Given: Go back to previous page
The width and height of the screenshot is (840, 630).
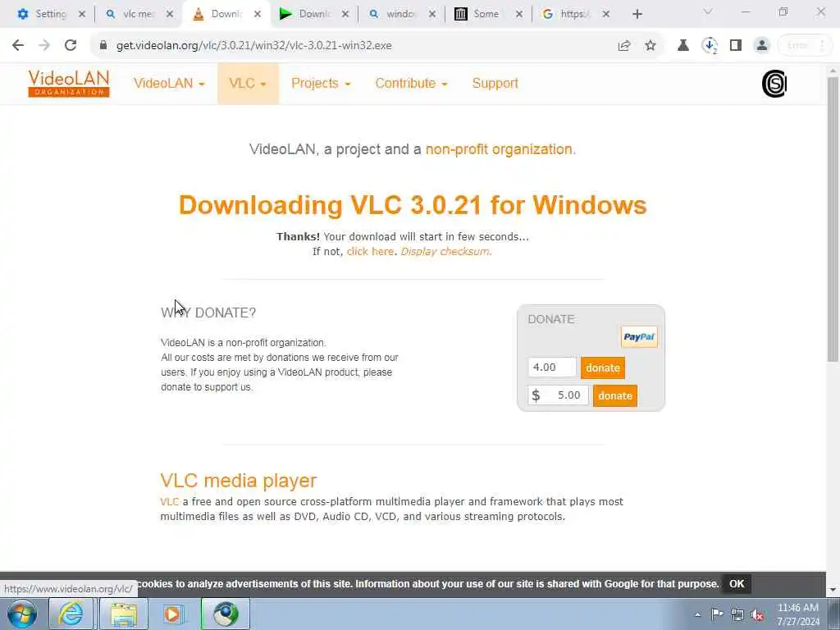Looking at the screenshot, I should (x=18, y=46).
